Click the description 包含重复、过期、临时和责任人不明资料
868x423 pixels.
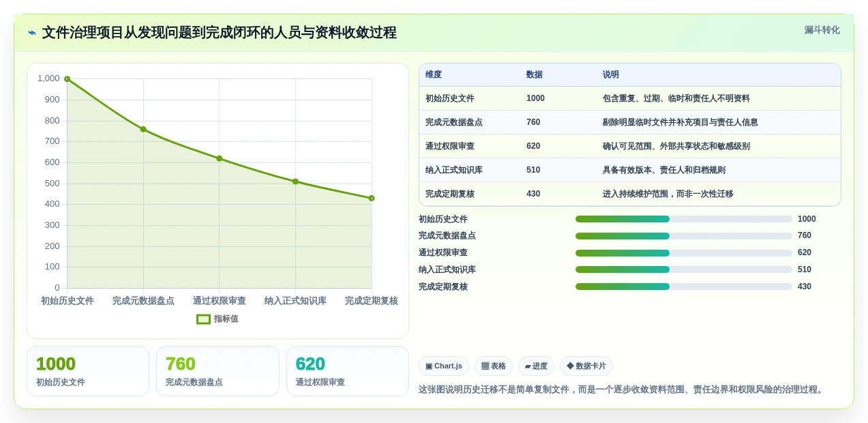click(676, 98)
